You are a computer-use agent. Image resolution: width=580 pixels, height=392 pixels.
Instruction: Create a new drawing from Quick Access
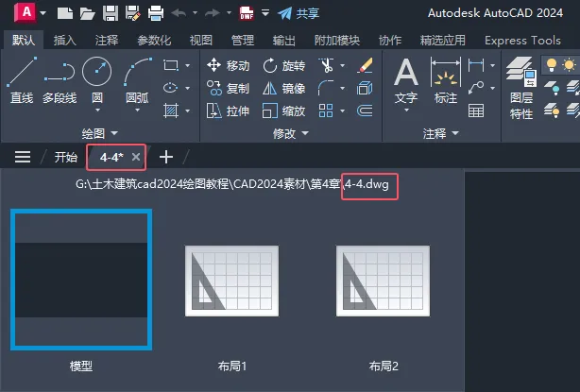coord(65,13)
